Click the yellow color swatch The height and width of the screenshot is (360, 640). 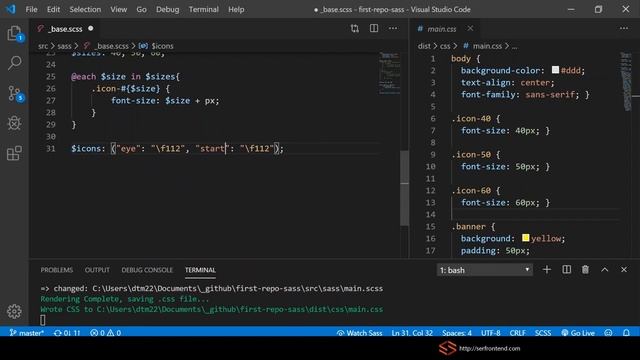tap(526, 238)
